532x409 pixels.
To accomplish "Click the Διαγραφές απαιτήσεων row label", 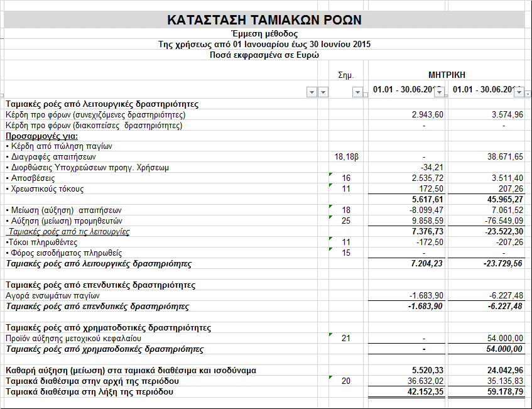I will coord(51,157).
